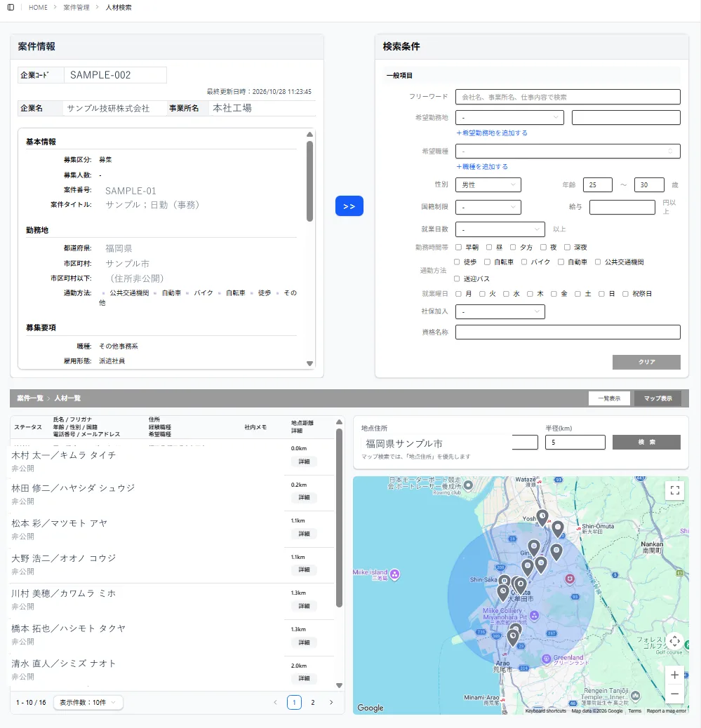
Task: Click scroll-down arrow of candidate list
Action: click(x=339, y=685)
